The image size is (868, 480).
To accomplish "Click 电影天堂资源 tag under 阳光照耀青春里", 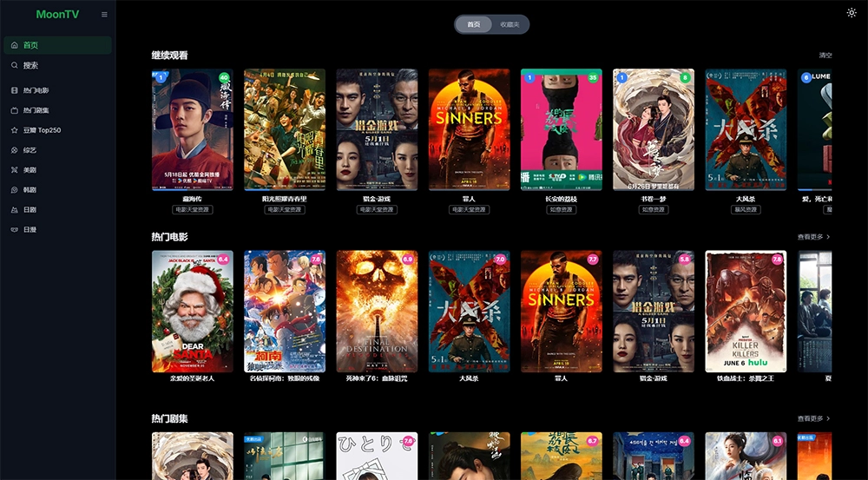I will pyautogui.click(x=285, y=210).
